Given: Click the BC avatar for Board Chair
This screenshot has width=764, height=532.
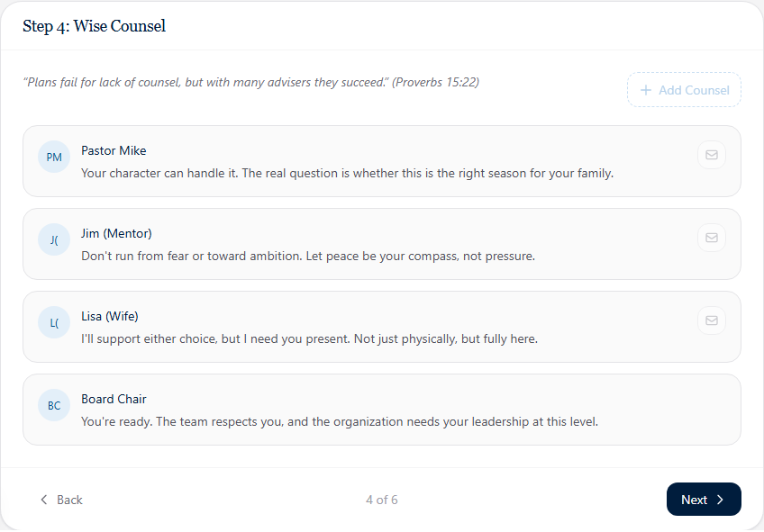Looking at the screenshot, I should (54, 405).
